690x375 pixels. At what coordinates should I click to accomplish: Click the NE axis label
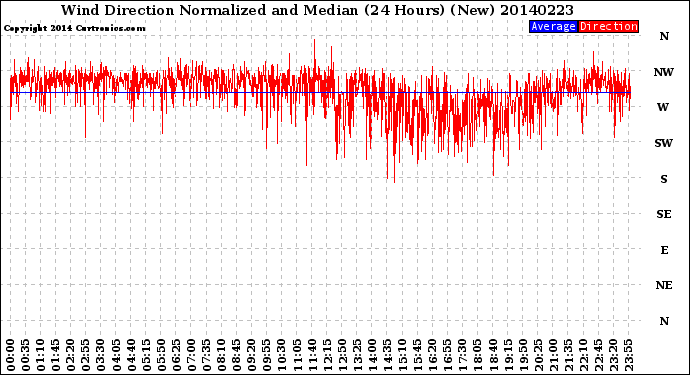(664, 286)
